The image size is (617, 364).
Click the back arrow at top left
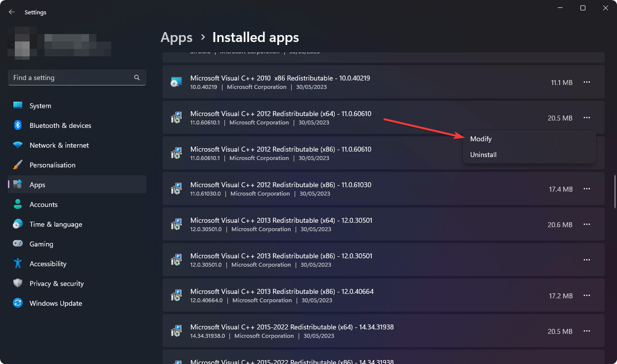click(x=11, y=12)
